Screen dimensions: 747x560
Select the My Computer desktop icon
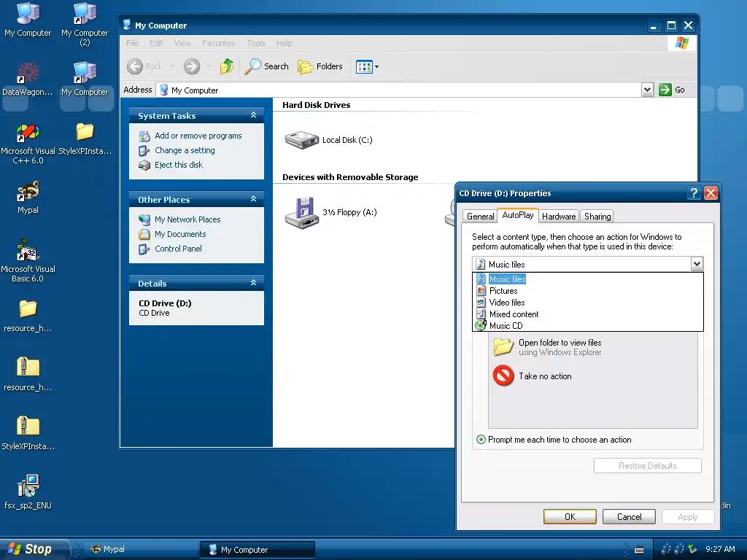[x=28, y=20]
